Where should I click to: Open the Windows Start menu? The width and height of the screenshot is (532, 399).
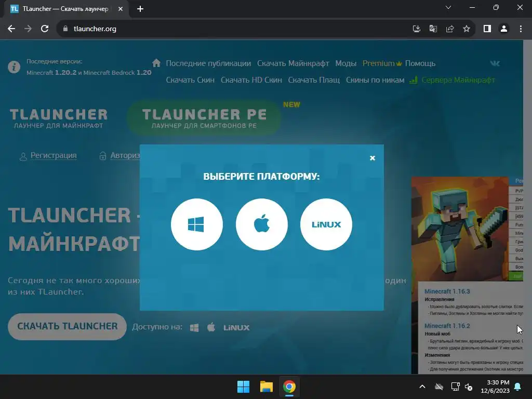click(243, 387)
